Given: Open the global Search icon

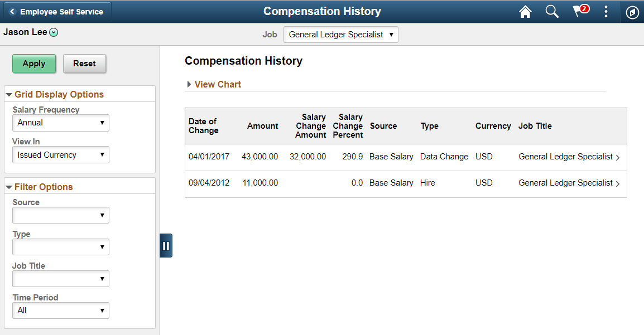Looking at the screenshot, I should [552, 11].
